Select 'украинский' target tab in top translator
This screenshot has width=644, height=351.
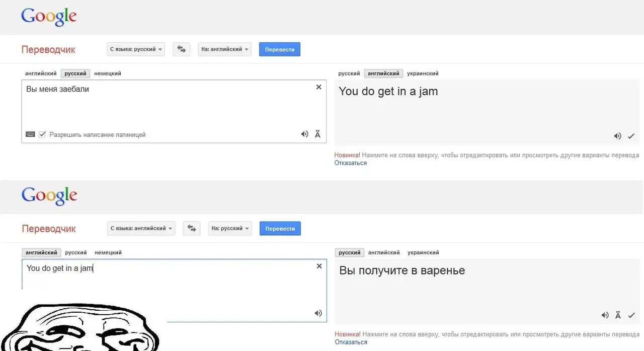423,74
